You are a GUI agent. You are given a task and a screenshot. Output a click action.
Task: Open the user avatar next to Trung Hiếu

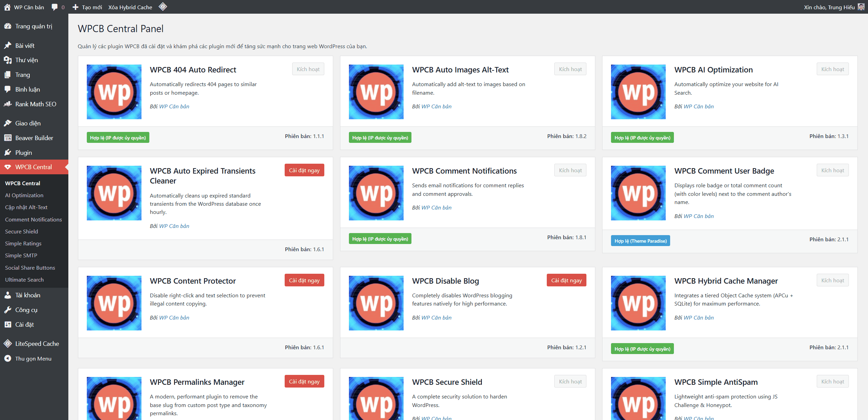tap(861, 7)
